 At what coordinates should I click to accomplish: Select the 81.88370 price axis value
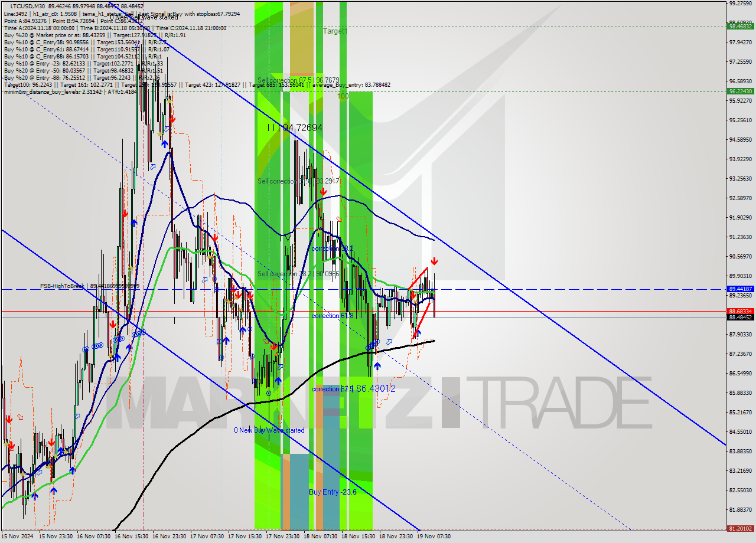(x=741, y=510)
